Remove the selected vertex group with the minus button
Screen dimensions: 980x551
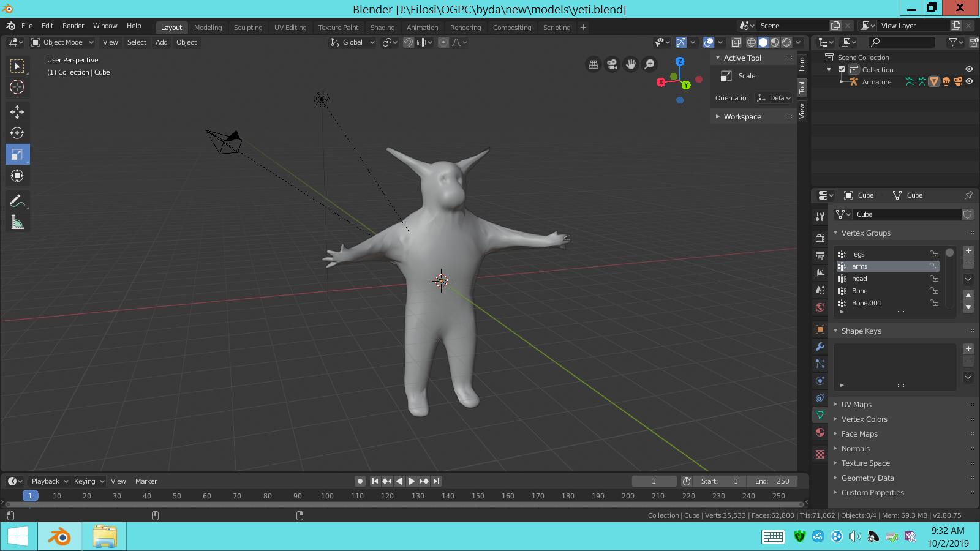click(x=968, y=263)
